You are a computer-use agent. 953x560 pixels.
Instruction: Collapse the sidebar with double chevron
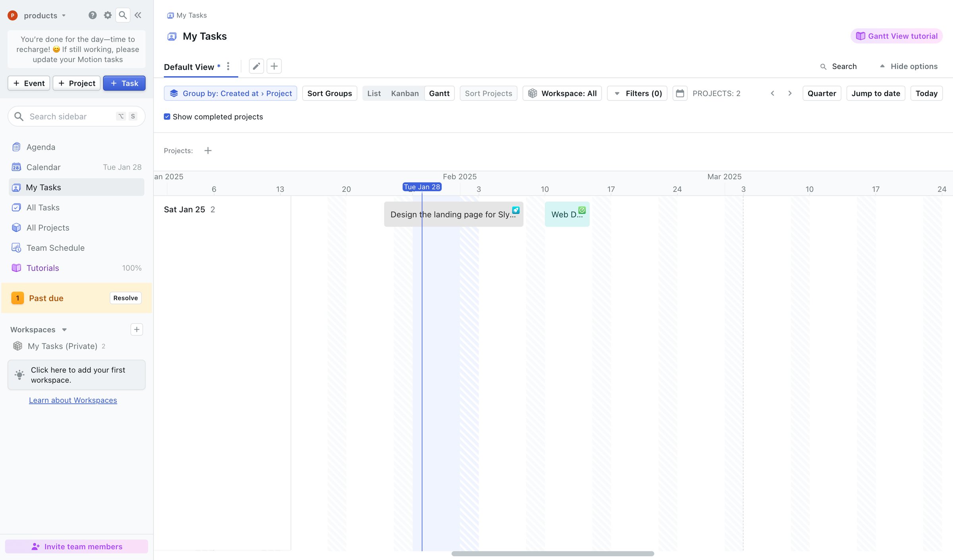(x=138, y=15)
